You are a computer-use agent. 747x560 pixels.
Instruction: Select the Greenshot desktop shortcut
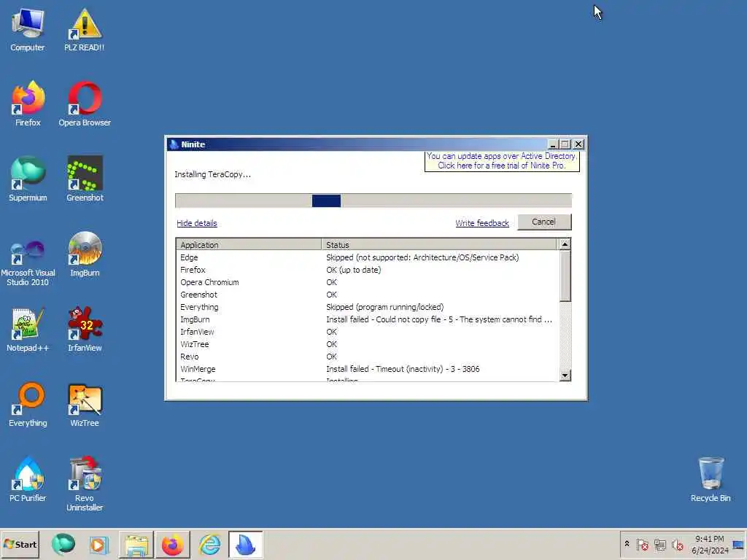click(x=85, y=179)
